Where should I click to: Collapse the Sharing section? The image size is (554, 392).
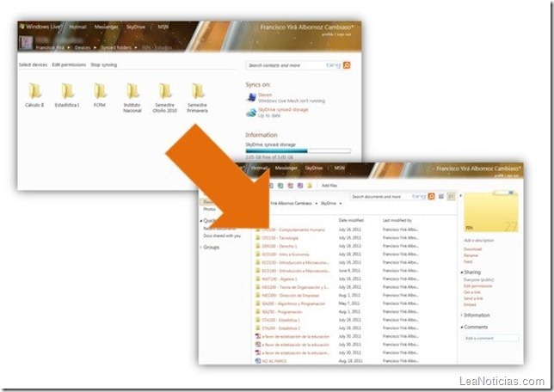click(462, 273)
